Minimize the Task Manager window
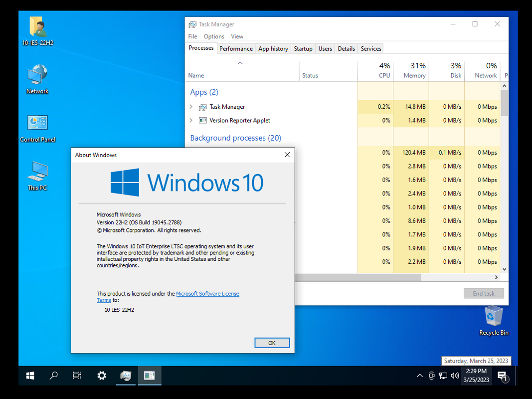 click(x=453, y=24)
